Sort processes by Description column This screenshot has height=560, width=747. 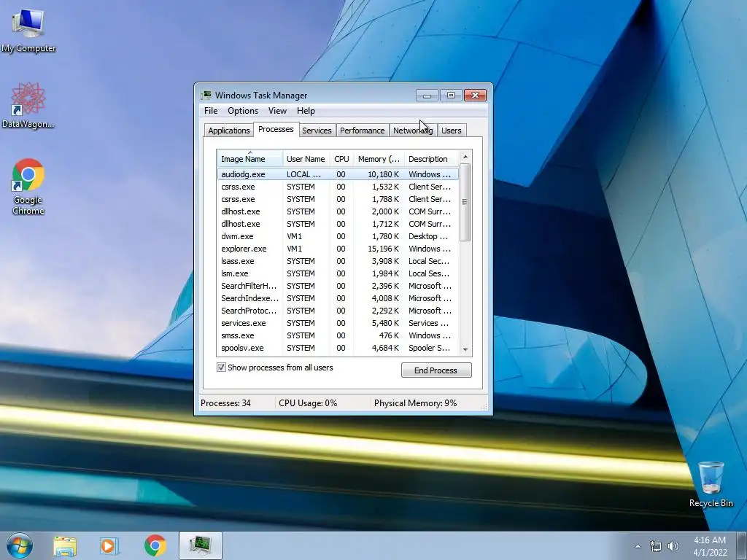click(x=432, y=158)
